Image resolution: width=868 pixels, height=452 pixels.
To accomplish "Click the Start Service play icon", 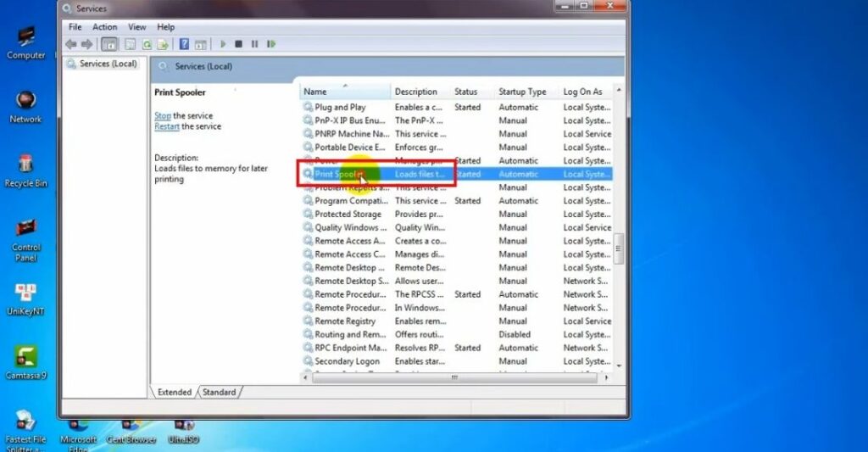I will pyautogui.click(x=223, y=44).
